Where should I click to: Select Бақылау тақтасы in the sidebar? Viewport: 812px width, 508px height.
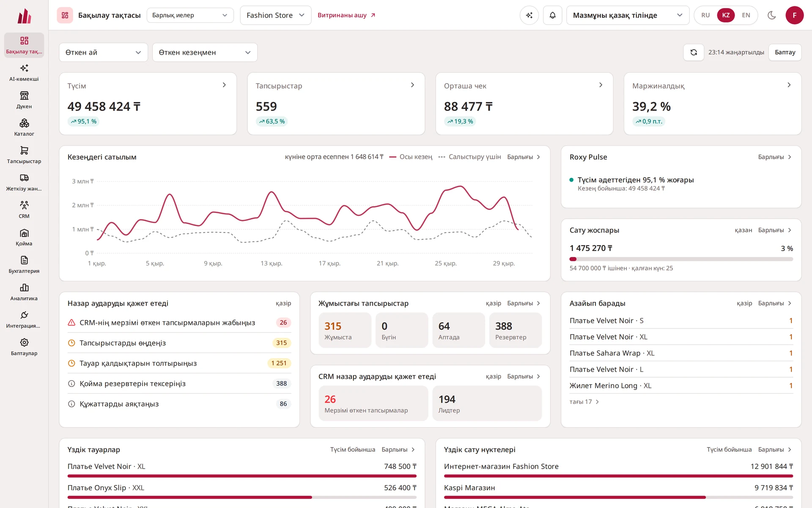(24, 45)
